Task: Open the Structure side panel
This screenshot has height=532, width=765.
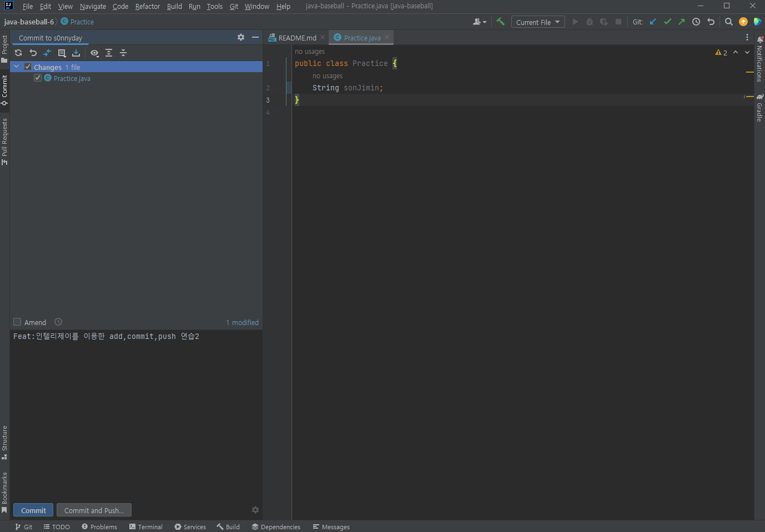Action: coord(4,443)
